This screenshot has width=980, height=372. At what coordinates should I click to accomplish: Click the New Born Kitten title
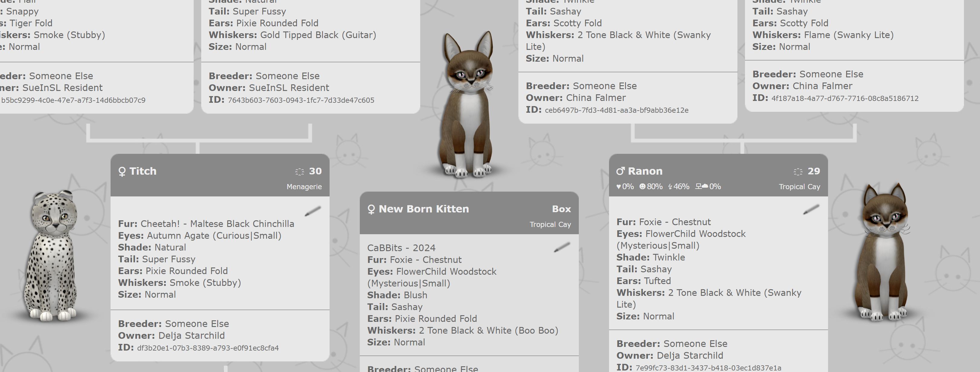424,209
